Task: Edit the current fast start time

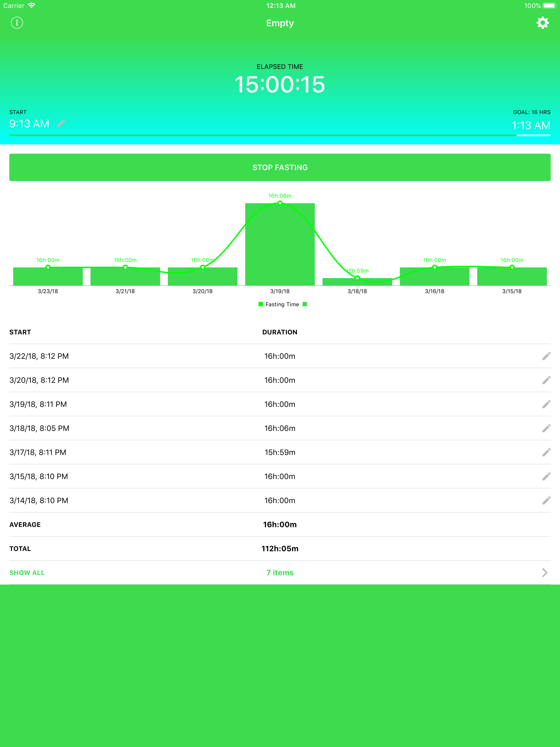Action: click(61, 124)
